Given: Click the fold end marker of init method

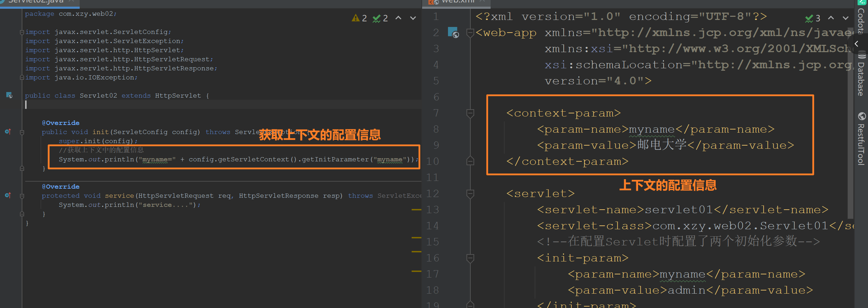Looking at the screenshot, I should pos(22,168).
